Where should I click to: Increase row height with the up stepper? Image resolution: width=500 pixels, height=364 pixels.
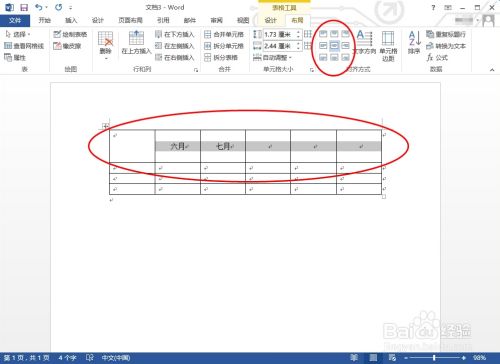pos(299,32)
